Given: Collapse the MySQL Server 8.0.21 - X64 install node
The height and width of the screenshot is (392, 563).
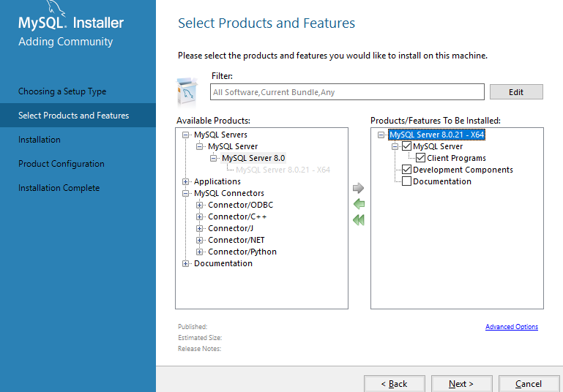Looking at the screenshot, I should click(381, 135).
